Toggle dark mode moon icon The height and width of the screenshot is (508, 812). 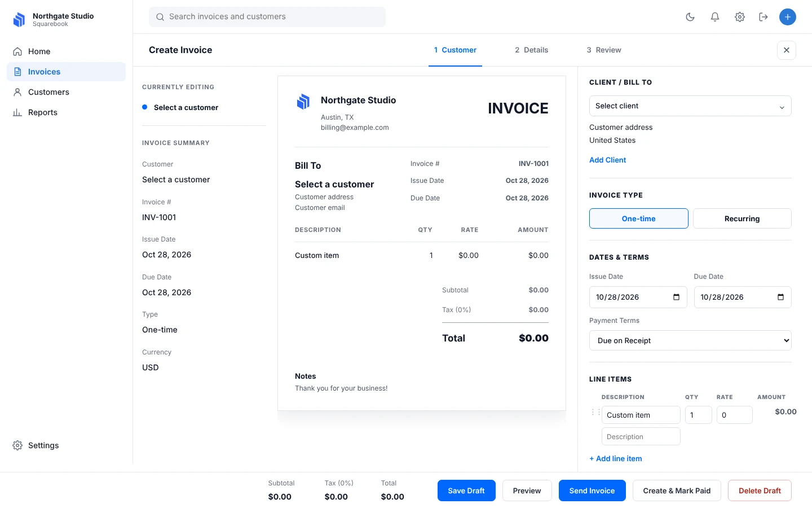point(690,17)
